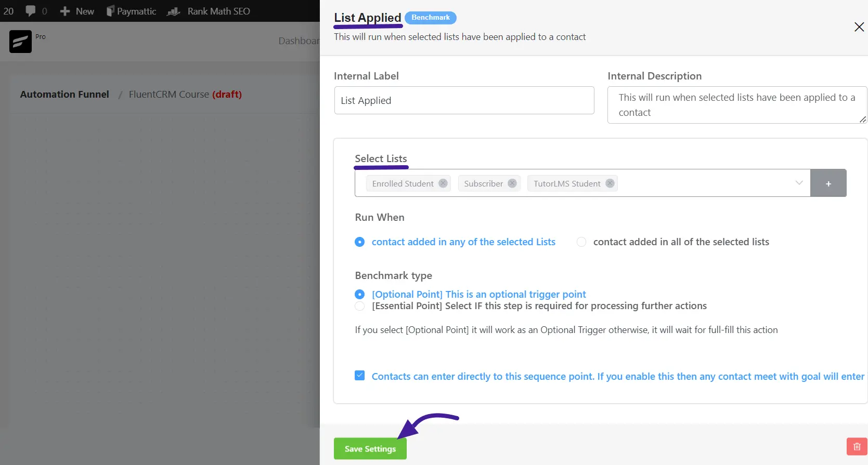Click the FluentCRM logo icon

coord(20,42)
